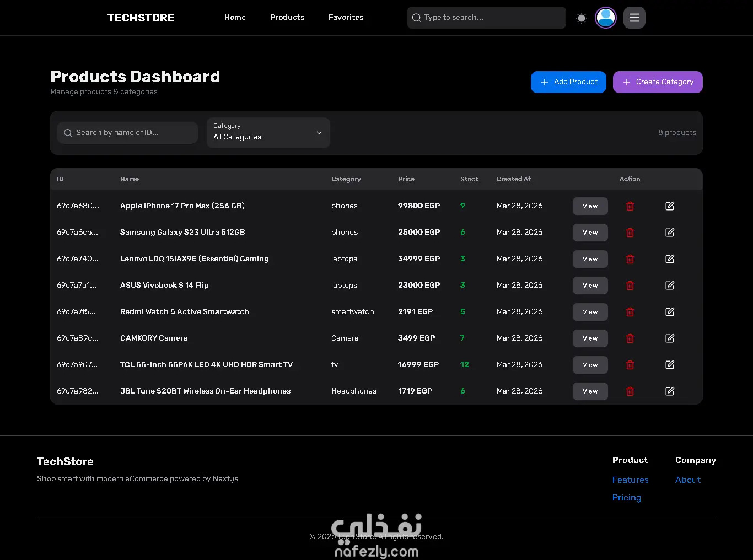The width and height of the screenshot is (753, 560).
Task: Click the Category column header
Action: (346, 180)
